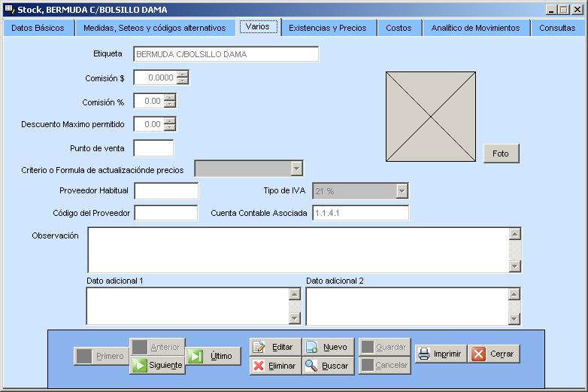
Task: Increase Descuento Maximo permitido spinner value
Action: (x=170, y=120)
